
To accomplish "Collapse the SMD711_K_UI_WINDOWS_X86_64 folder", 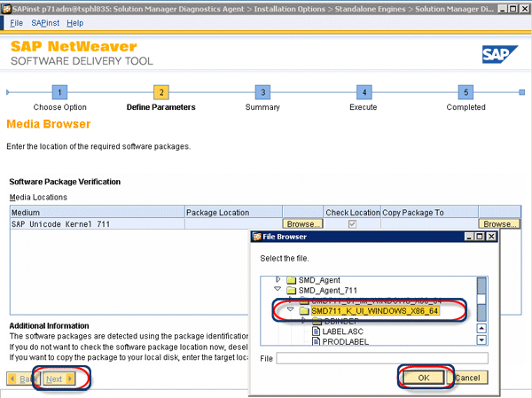I will tap(291, 309).
